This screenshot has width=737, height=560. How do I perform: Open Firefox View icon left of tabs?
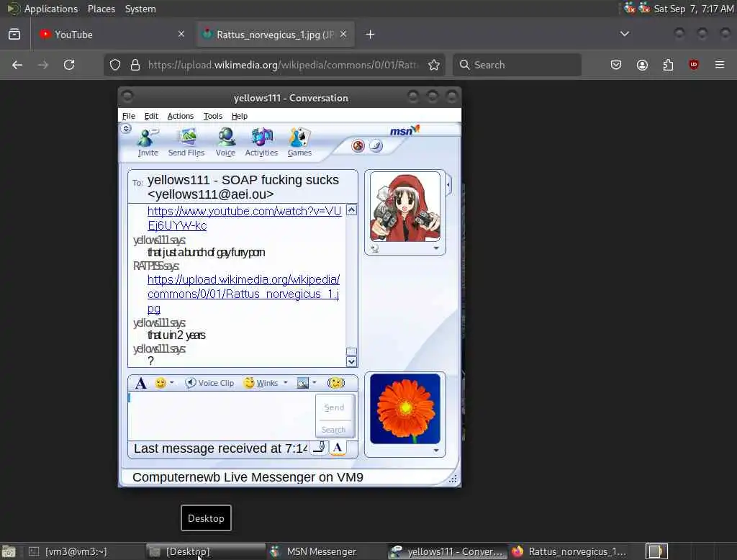(x=14, y=35)
